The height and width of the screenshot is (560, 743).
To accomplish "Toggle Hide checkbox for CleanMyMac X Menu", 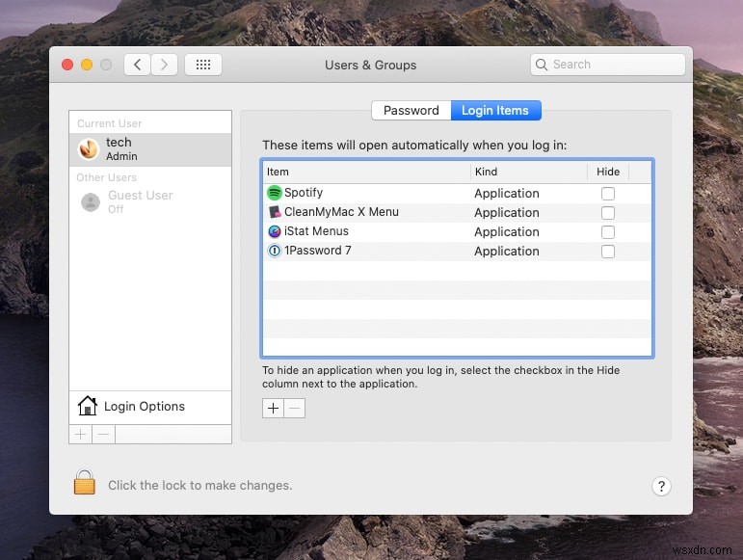I will [608, 213].
